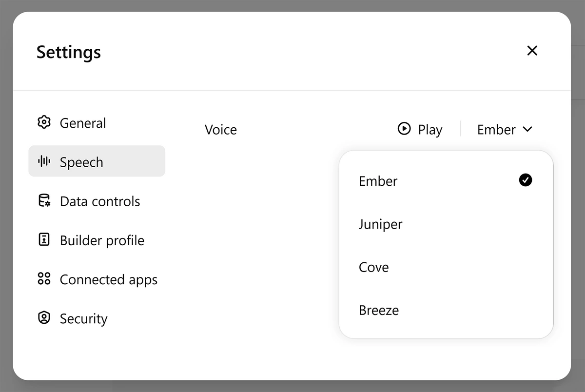Click the Builder profile badge icon
Image resolution: width=585 pixels, height=392 pixels.
[x=44, y=239]
